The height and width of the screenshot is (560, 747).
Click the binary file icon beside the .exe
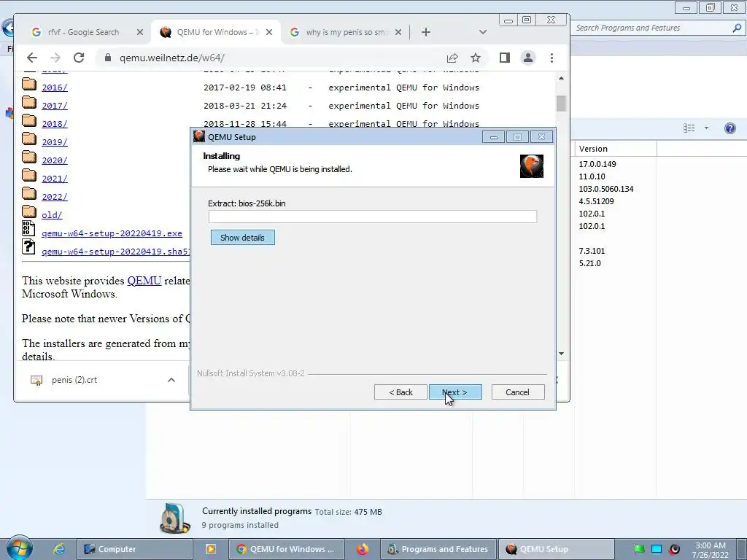28,228
